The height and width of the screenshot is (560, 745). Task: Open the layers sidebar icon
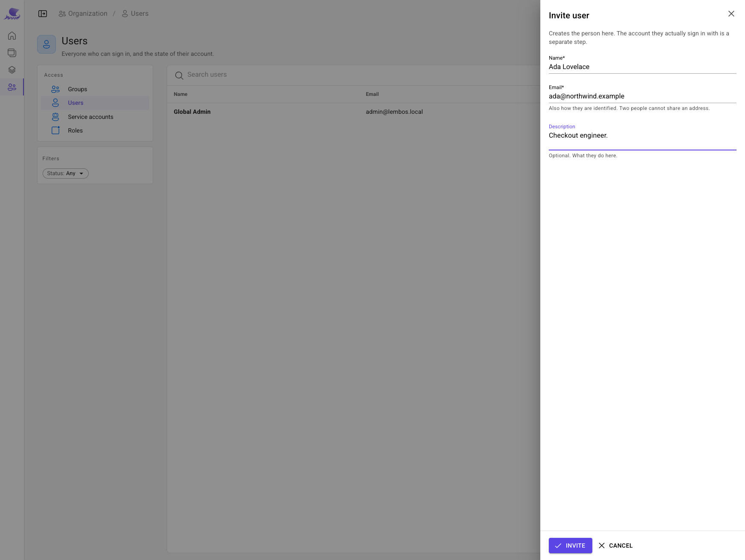coord(12,70)
